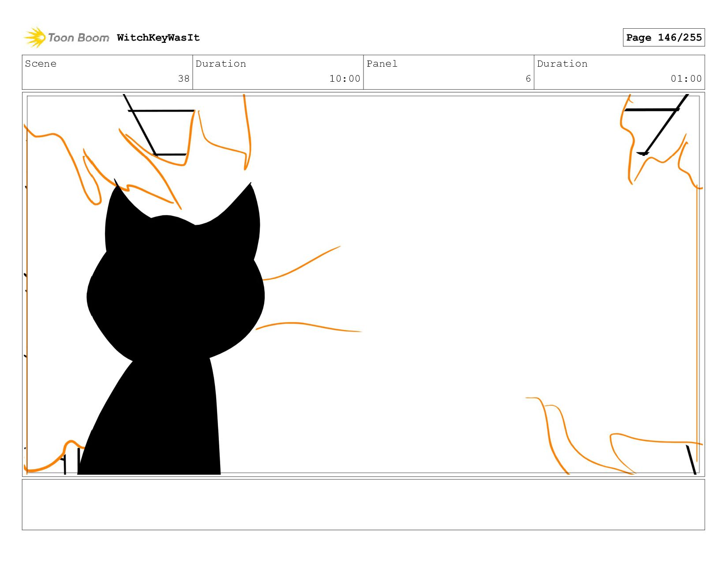The height and width of the screenshot is (563, 728).
Task: Click the scene duration value 10:00
Action: (x=345, y=79)
